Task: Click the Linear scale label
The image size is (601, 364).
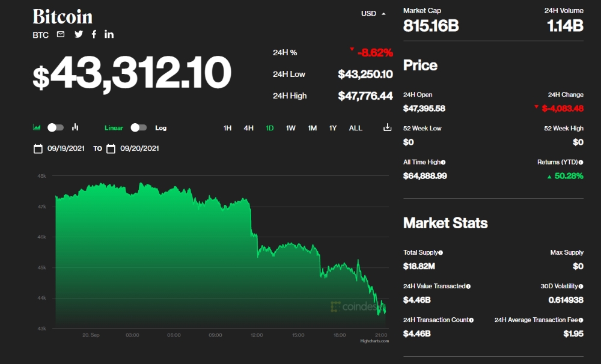Action: 114,128
